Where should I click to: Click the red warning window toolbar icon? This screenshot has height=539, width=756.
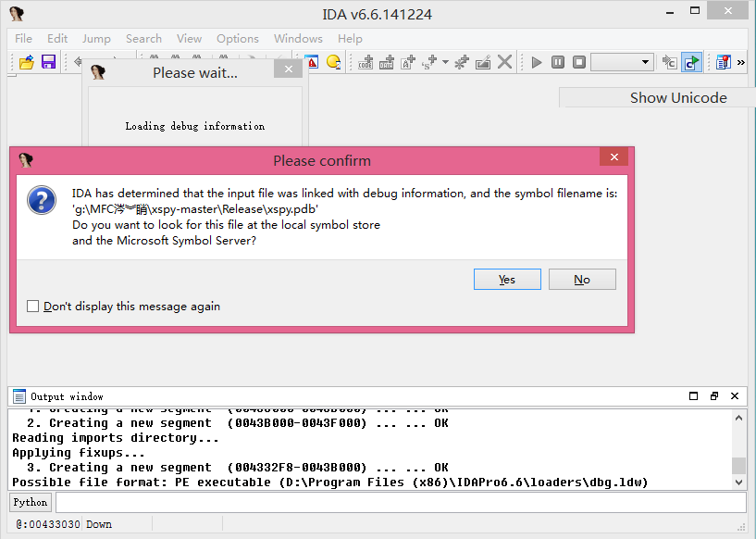coord(313,62)
